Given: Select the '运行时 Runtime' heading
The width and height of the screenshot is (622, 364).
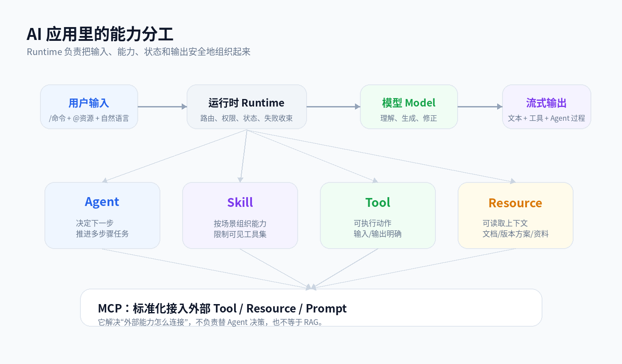Looking at the screenshot, I should [247, 103].
